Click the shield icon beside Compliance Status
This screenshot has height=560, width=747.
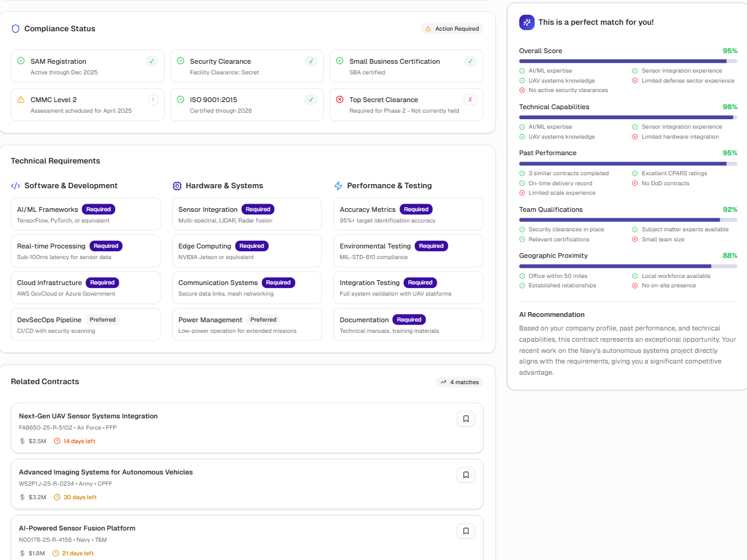point(16,29)
